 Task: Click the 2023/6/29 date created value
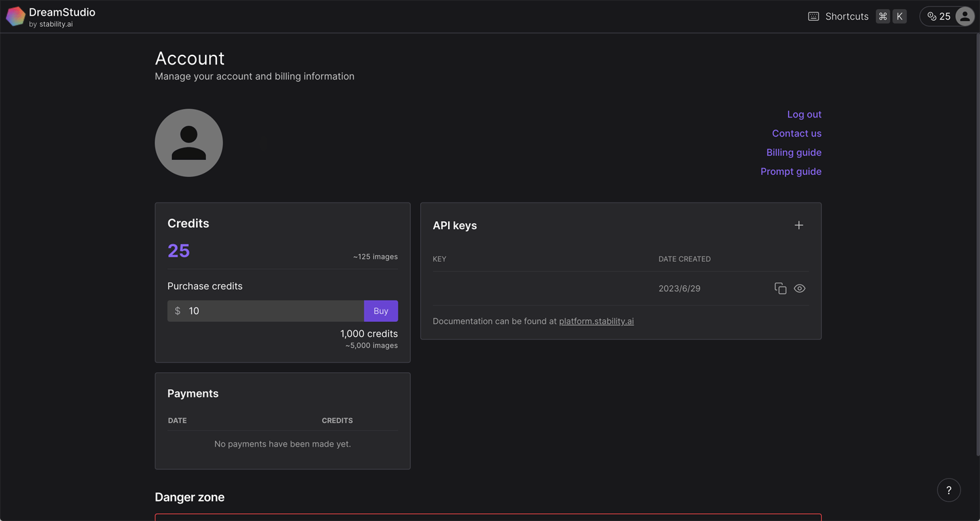pos(679,289)
